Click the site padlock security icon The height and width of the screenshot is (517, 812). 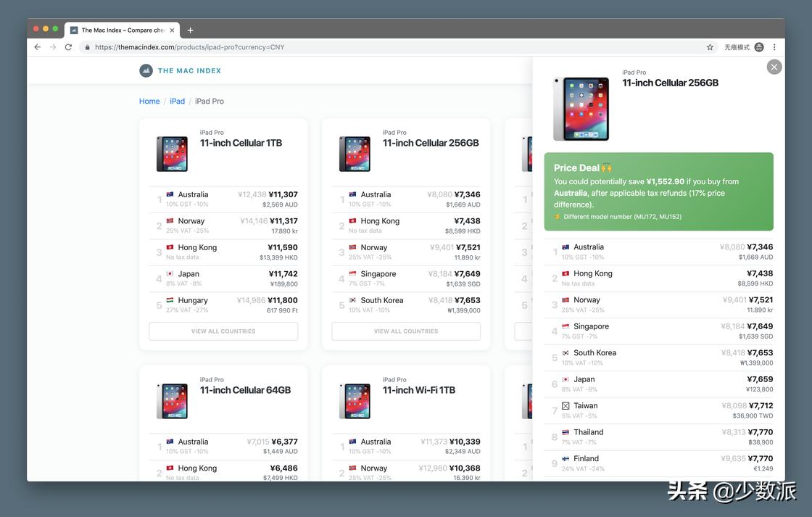(87, 47)
